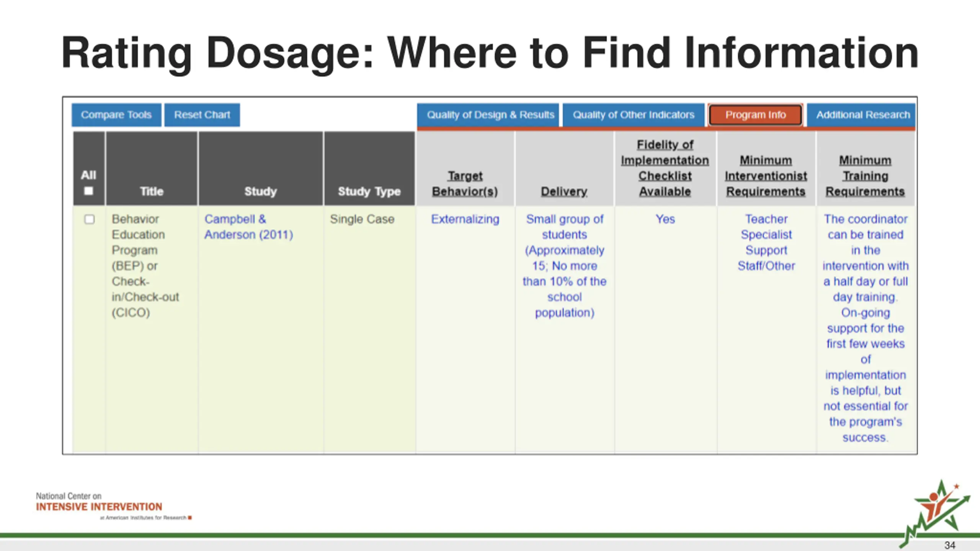Open the Additional Research tab
980x551 pixels.
click(861, 115)
